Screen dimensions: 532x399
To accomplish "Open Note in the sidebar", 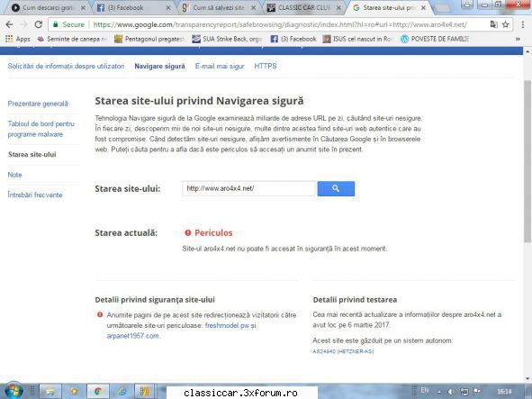I will [14, 175].
